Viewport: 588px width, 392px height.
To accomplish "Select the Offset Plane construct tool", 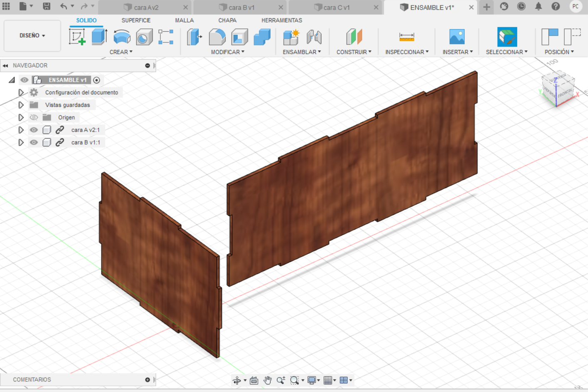I will coord(354,37).
